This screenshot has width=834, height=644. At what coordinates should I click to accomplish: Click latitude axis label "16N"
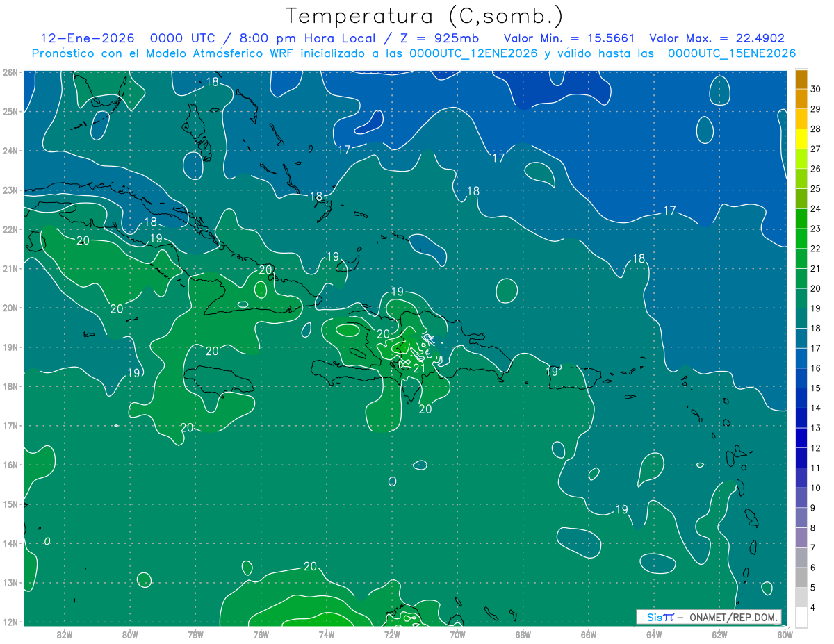pos(10,465)
